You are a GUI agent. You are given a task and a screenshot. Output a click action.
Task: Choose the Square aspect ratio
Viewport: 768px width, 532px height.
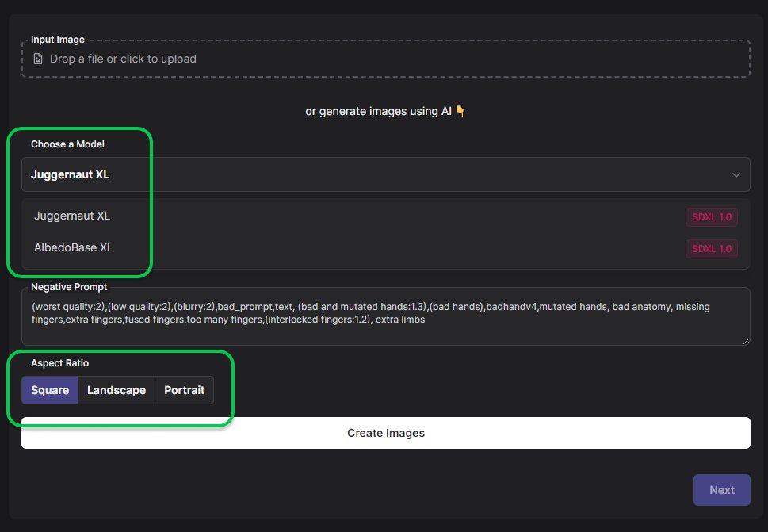50,390
